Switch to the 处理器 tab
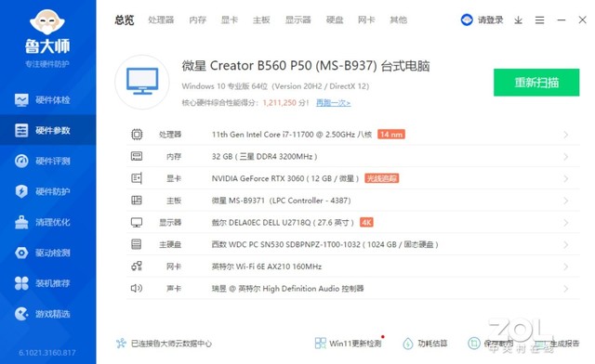The width and height of the screenshot is (595, 364). coord(161,20)
